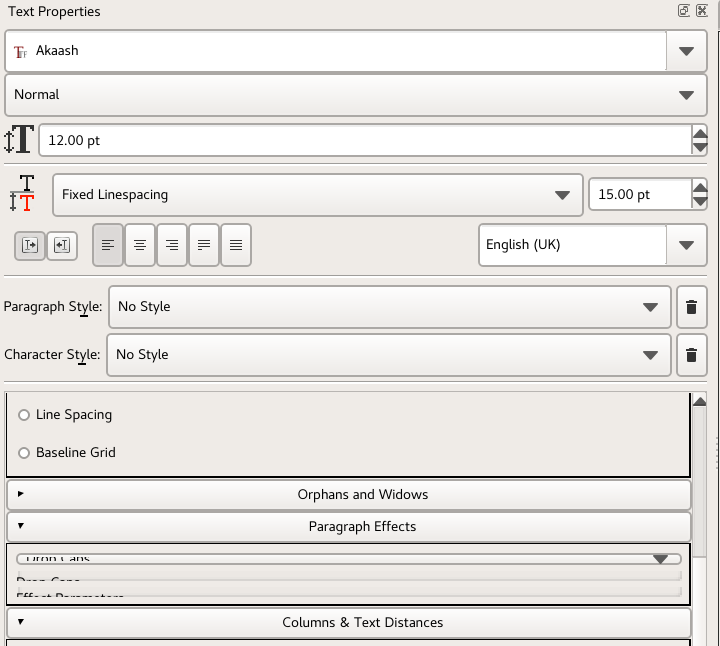Apply justified text alignment
The image size is (720, 646).
(204, 245)
